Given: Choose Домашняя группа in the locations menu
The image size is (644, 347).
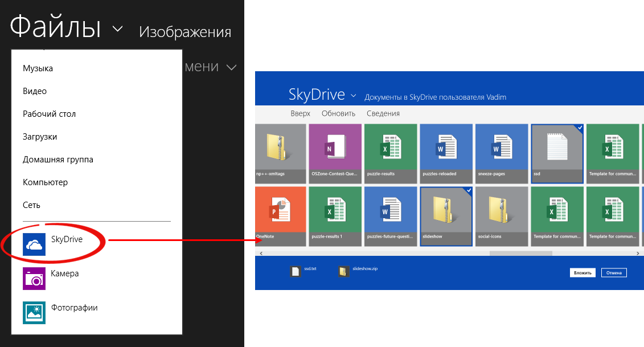Looking at the screenshot, I should click(58, 160).
